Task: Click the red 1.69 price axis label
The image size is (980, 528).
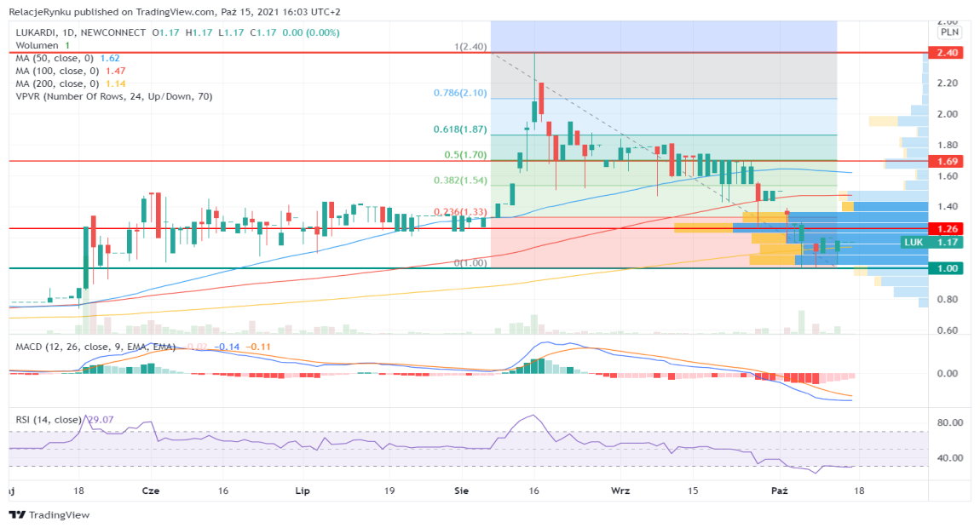Action: (948, 161)
